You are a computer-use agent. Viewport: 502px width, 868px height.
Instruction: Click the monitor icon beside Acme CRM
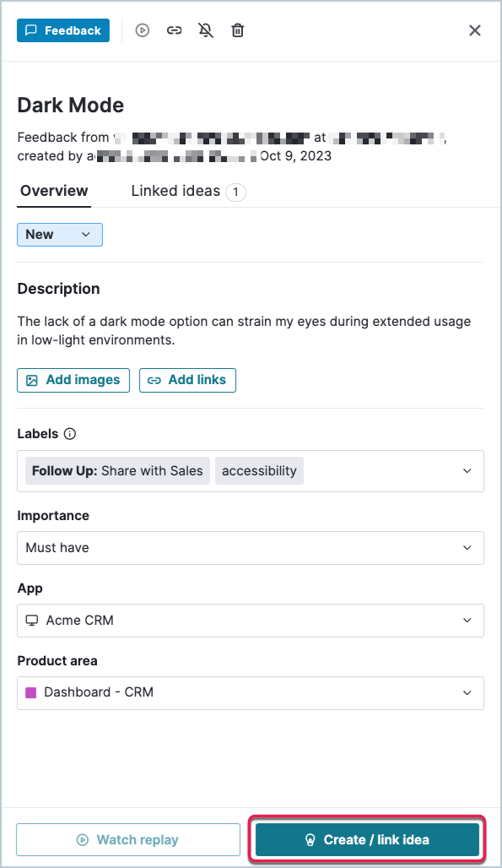(34, 620)
